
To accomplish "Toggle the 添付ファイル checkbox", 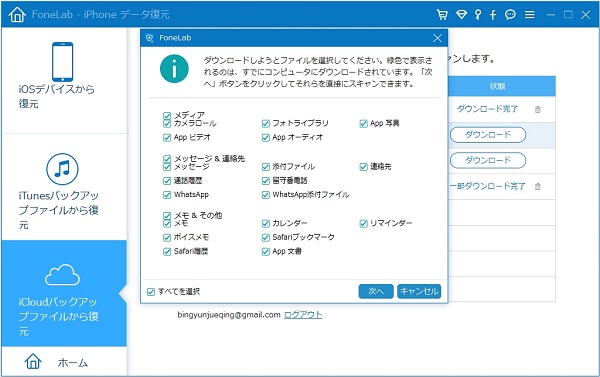I will pos(266,166).
